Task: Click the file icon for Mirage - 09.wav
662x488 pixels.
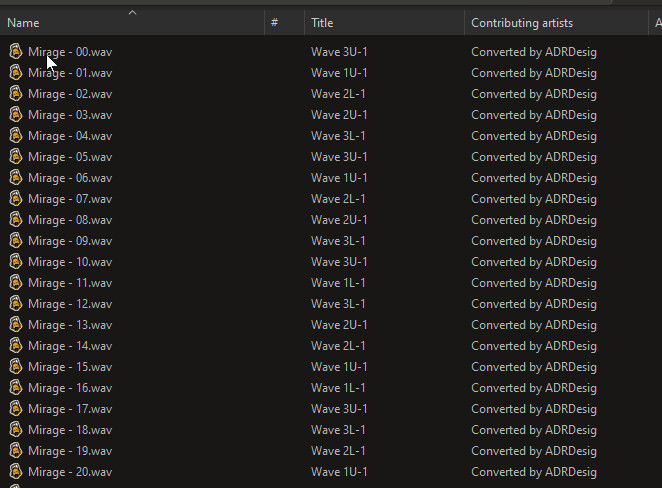Action: pyautogui.click(x=16, y=241)
